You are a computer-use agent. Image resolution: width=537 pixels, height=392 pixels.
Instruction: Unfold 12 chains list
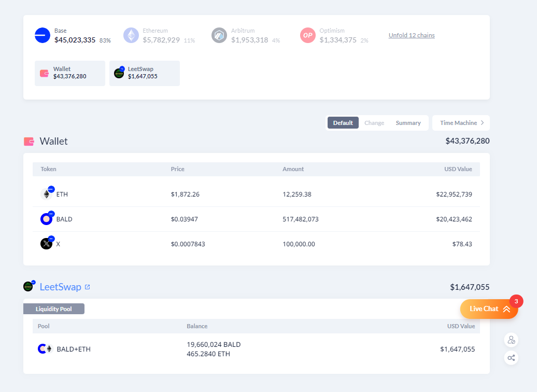(412, 35)
